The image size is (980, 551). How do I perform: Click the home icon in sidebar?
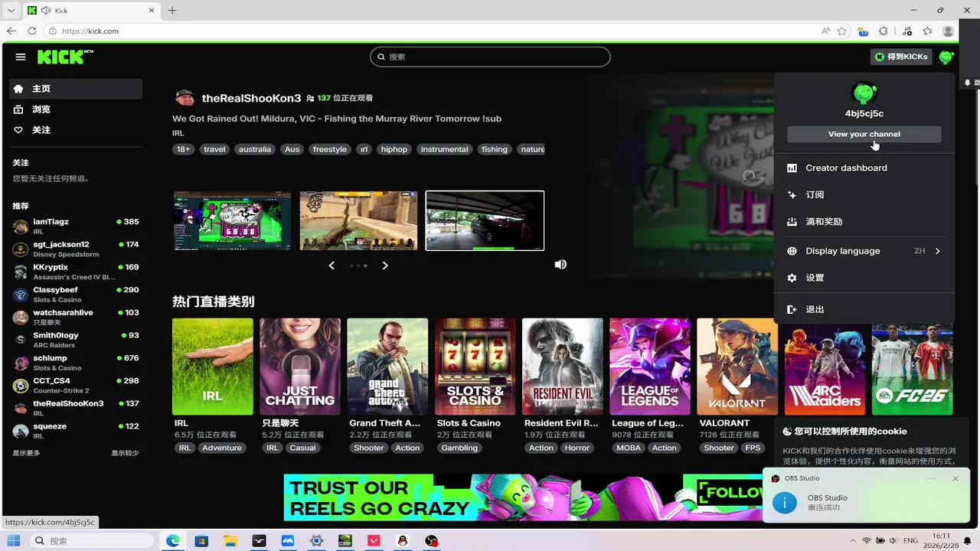coord(19,89)
